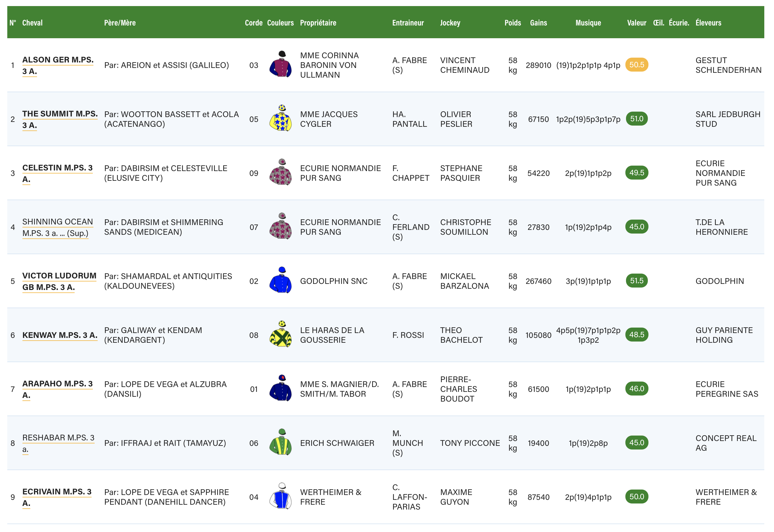Click the Cheval column header
Screen dimensions: 774x532
32,23
